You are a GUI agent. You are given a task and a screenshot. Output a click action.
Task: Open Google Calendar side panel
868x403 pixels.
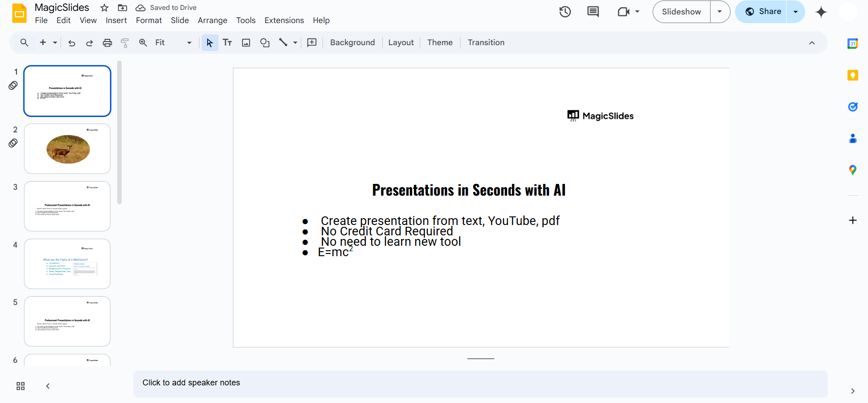pyautogui.click(x=853, y=43)
